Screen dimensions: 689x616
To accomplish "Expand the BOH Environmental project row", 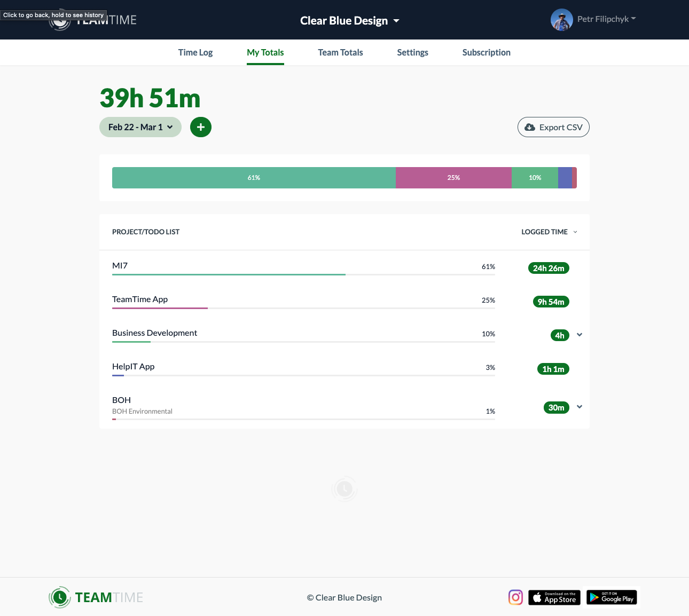I will 580,407.
